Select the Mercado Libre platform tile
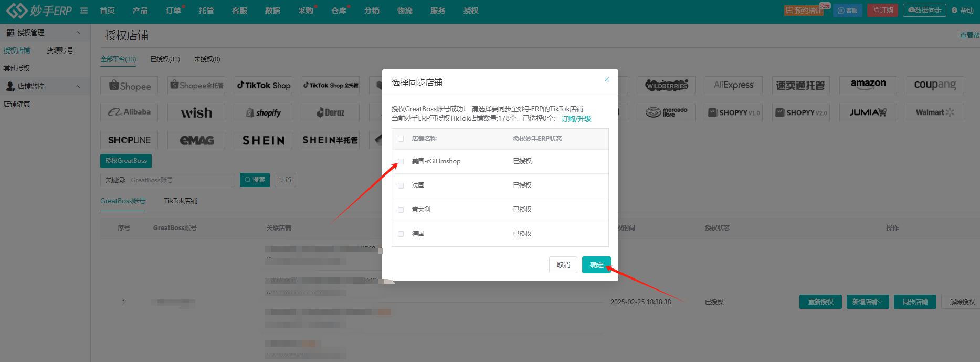This screenshot has height=362, width=980. pyautogui.click(x=667, y=112)
